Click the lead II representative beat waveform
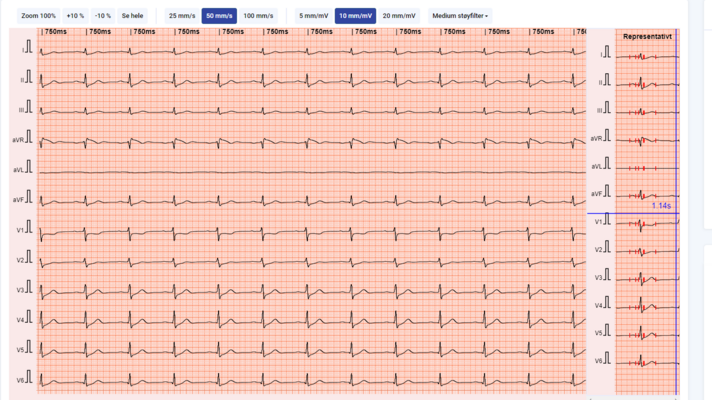This screenshot has width=712, height=400. click(647, 84)
